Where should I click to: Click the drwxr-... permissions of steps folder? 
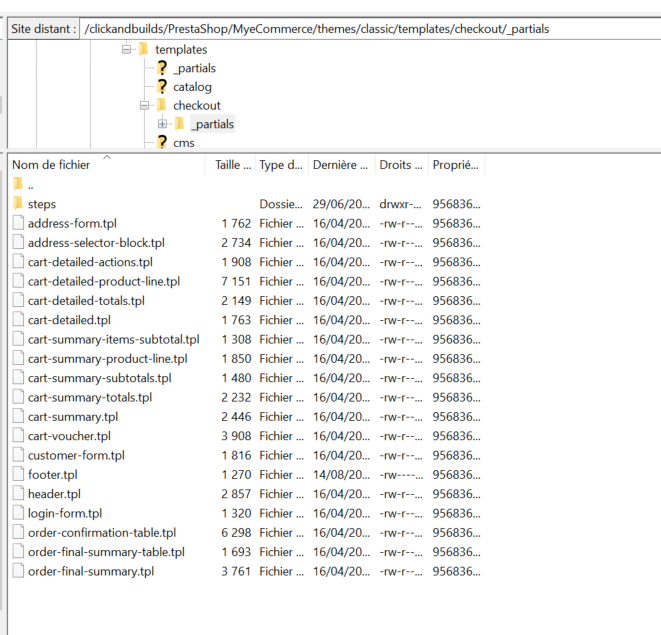pos(400,204)
